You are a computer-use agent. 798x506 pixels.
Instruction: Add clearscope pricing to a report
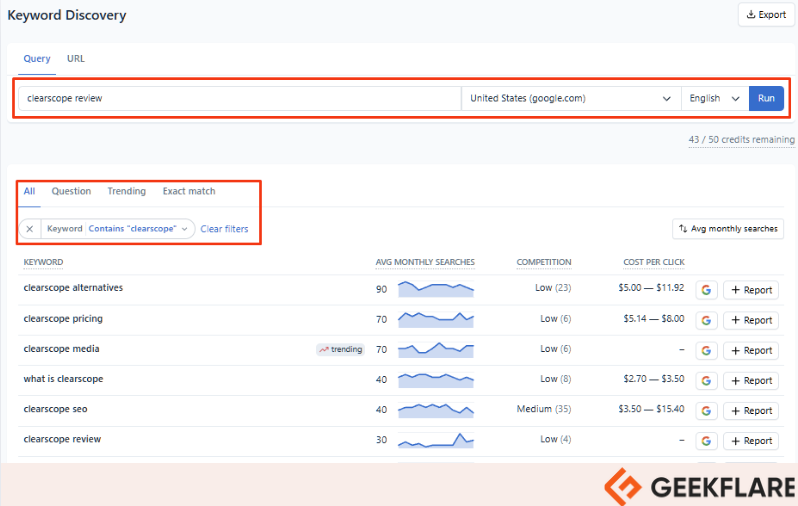pos(751,320)
